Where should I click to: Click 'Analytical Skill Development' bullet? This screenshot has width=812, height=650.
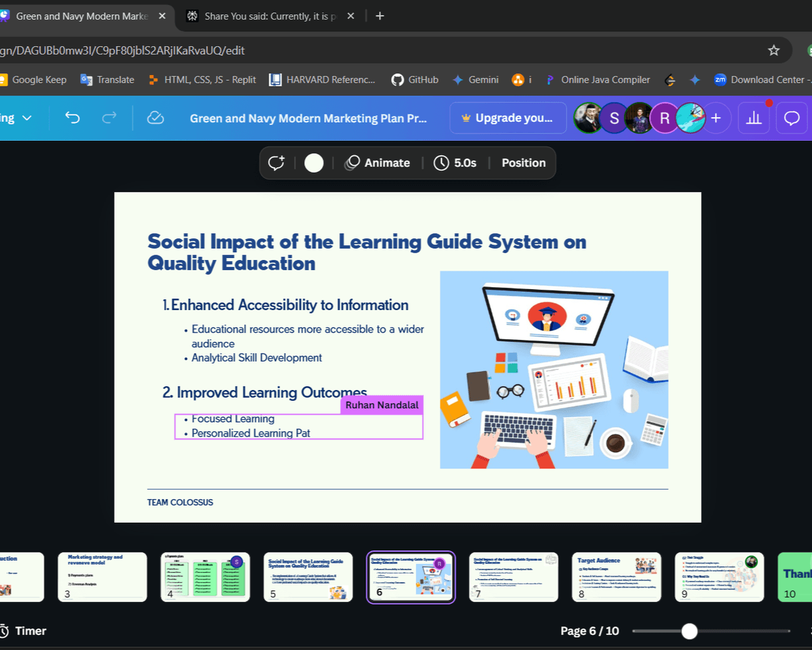click(x=256, y=357)
